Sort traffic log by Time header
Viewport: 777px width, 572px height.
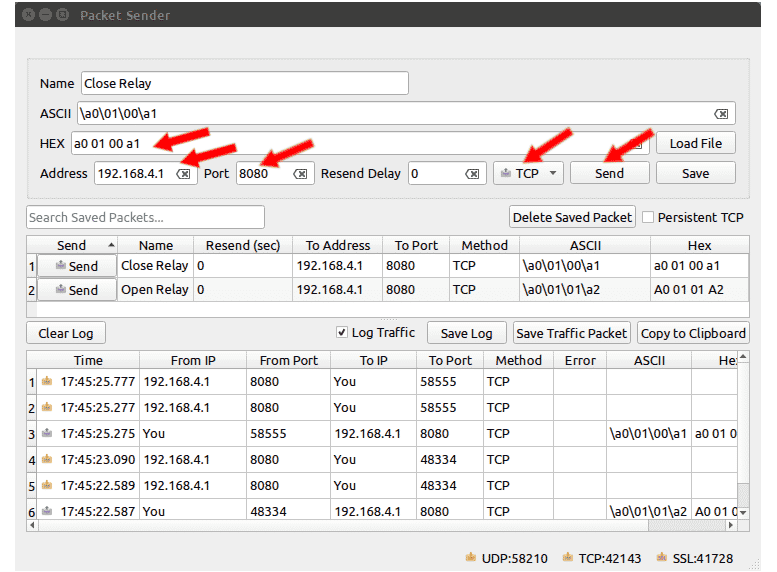[x=88, y=360]
